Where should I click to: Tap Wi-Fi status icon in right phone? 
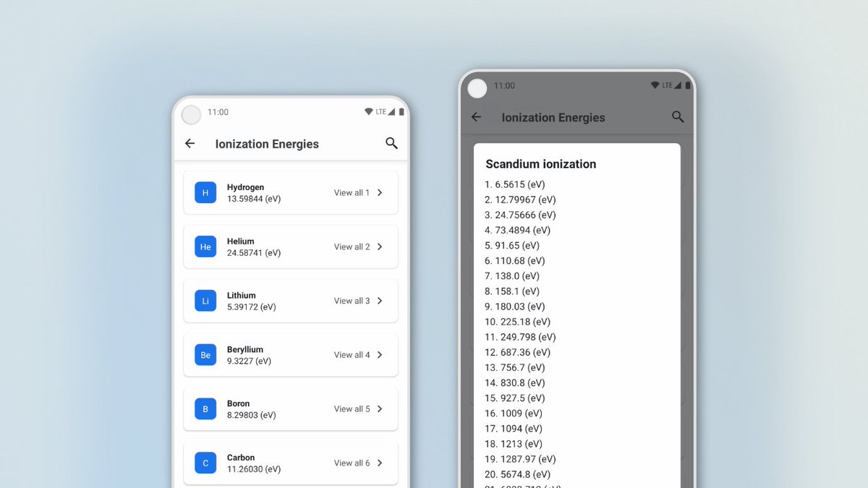[x=655, y=85]
